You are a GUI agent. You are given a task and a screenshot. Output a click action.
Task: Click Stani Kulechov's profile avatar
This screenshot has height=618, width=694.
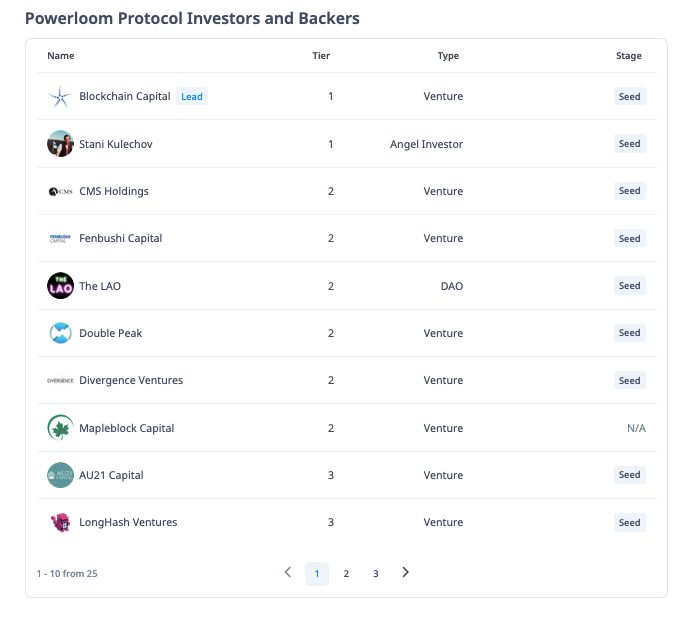[x=60, y=144]
